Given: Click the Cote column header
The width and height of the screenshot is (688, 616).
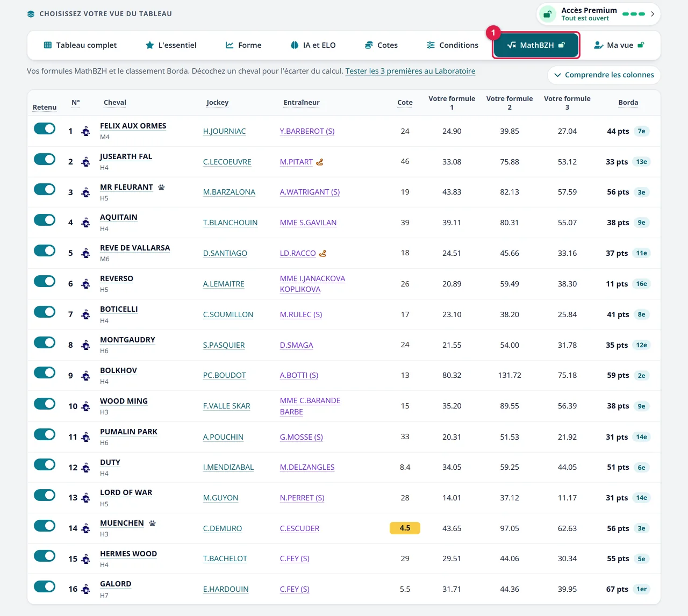Looking at the screenshot, I should click(405, 103).
